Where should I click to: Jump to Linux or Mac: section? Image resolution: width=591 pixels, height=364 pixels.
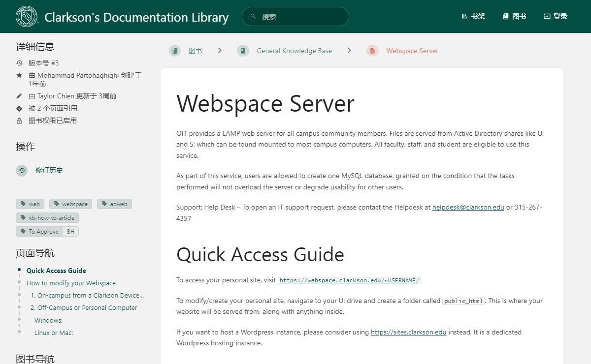coord(54,333)
